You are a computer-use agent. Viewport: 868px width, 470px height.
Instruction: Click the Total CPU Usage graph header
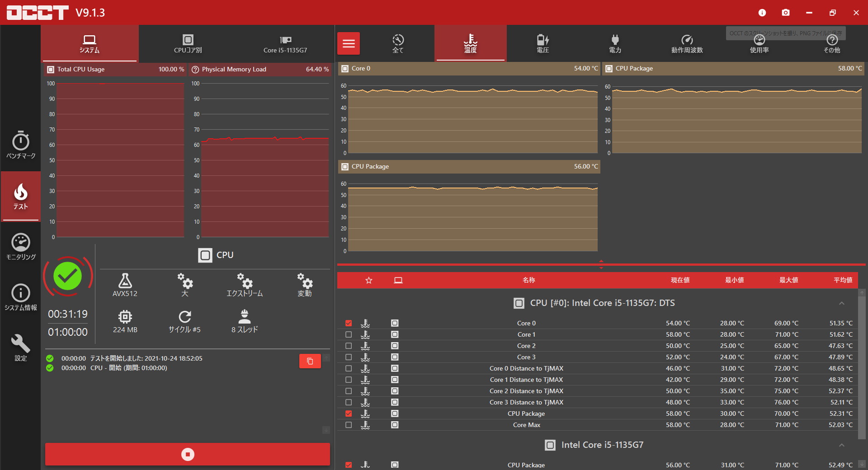[x=115, y=69]
